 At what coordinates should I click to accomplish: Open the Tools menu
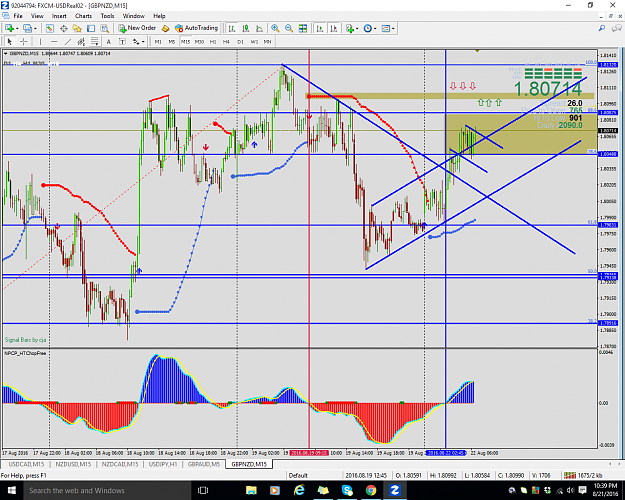tap(107, 16)
